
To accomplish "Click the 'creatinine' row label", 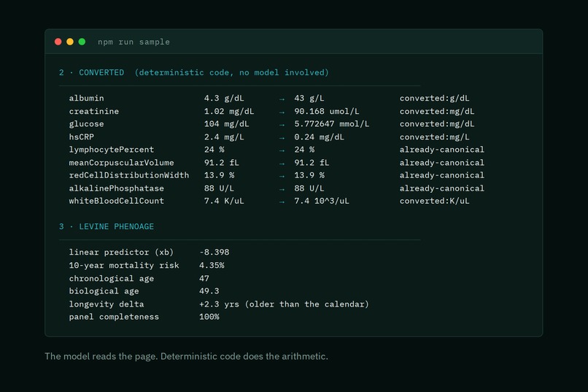I will click(94, 112).
